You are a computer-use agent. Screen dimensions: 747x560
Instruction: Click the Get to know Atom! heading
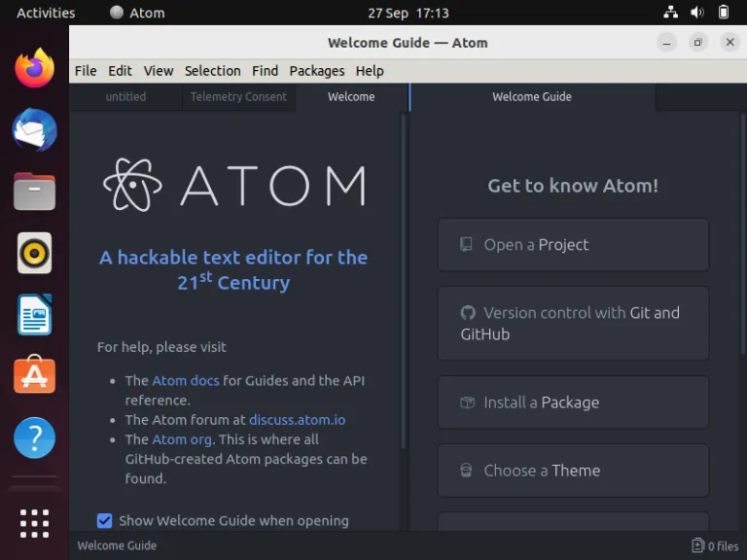click(573, 186)
